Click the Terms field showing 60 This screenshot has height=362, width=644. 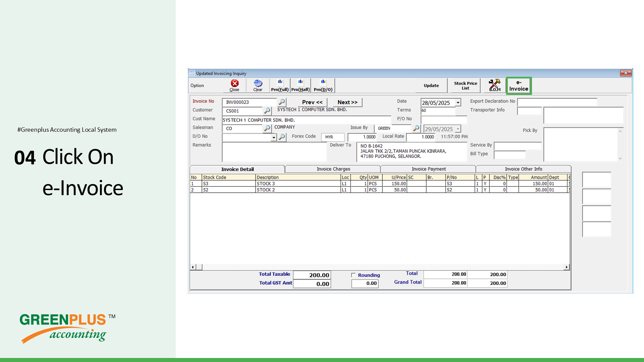click(438, 111)
